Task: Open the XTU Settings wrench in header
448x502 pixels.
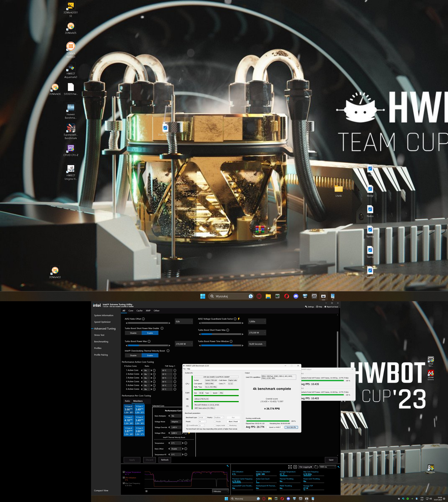Action: (x=309, y=307)
